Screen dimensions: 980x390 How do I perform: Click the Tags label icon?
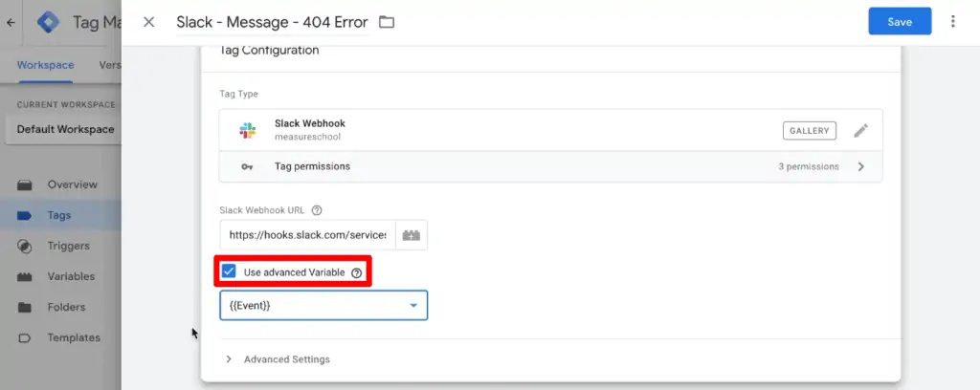[24, 215]
